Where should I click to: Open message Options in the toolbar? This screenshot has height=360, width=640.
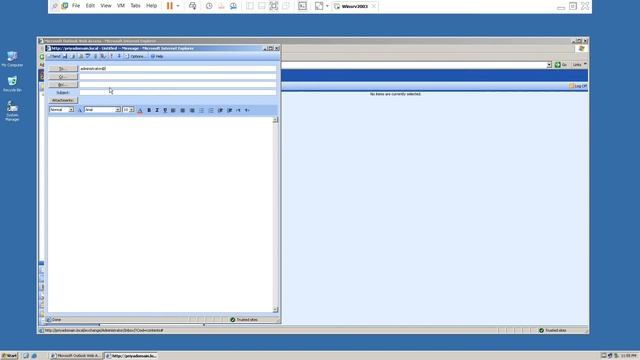135,56
